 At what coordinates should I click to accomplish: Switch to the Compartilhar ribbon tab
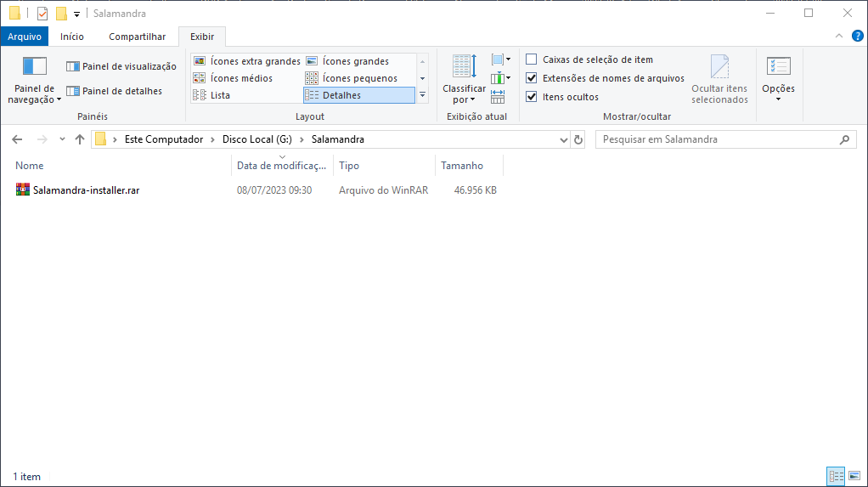coord(138,37)
